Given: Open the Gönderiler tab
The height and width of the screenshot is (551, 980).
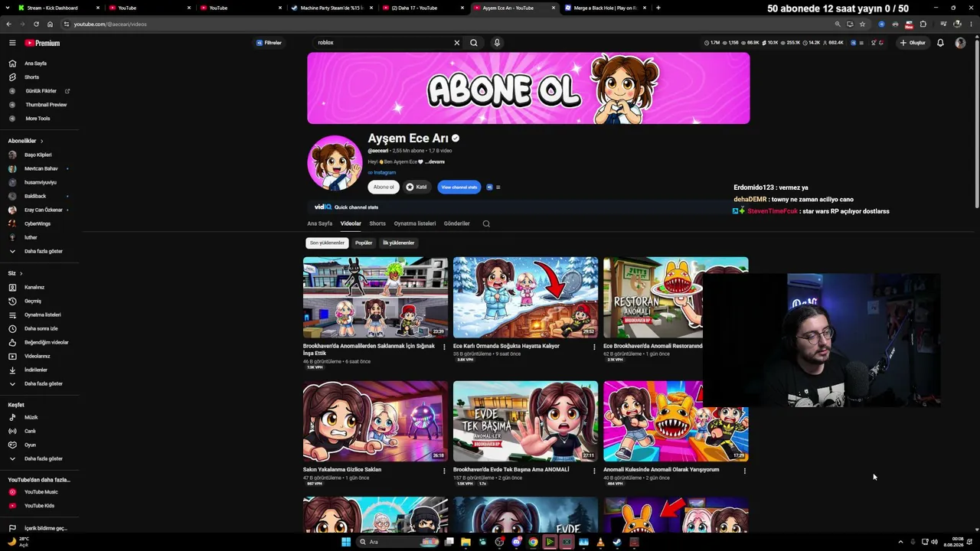Looking at the screenshot, I should coord(457,223).
